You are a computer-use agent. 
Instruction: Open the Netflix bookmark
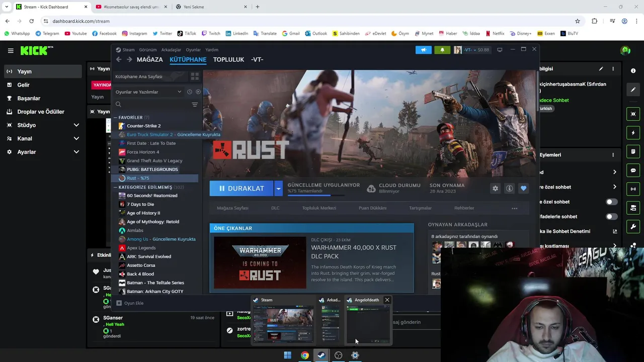click(x=495, y=34)
